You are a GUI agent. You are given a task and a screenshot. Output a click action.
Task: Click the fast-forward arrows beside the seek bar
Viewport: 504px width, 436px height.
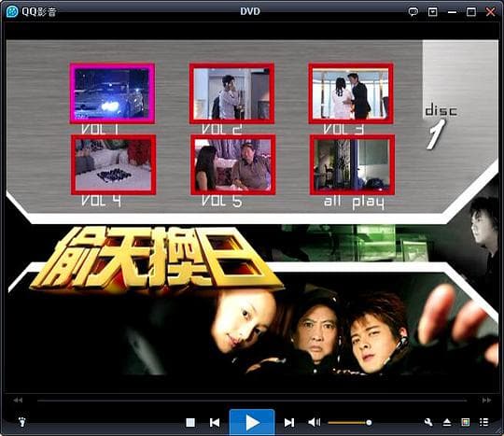pyautogui.click(x=486, y=401)
